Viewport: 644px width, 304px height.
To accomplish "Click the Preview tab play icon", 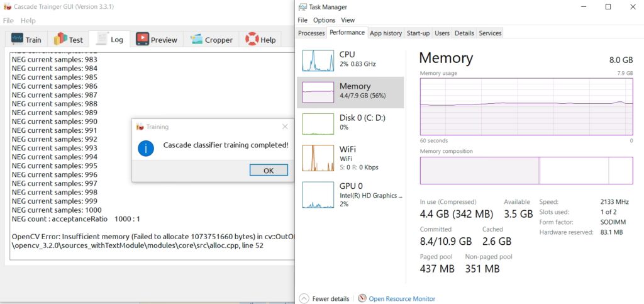I will tap(142, 40).
